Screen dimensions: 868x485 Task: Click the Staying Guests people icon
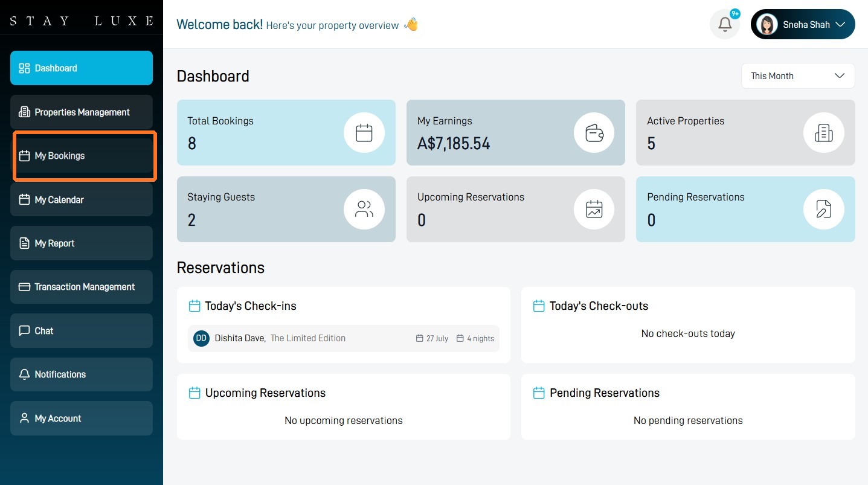[x=364, y=210]
